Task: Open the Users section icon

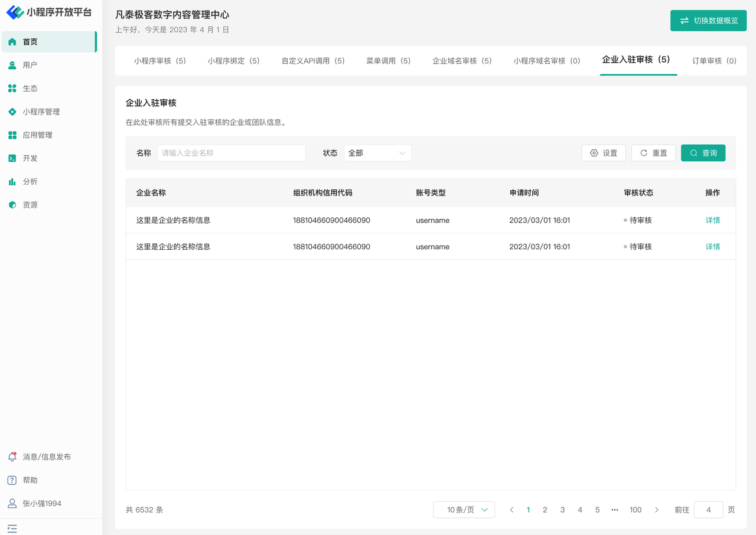Action: click(12, 65)
